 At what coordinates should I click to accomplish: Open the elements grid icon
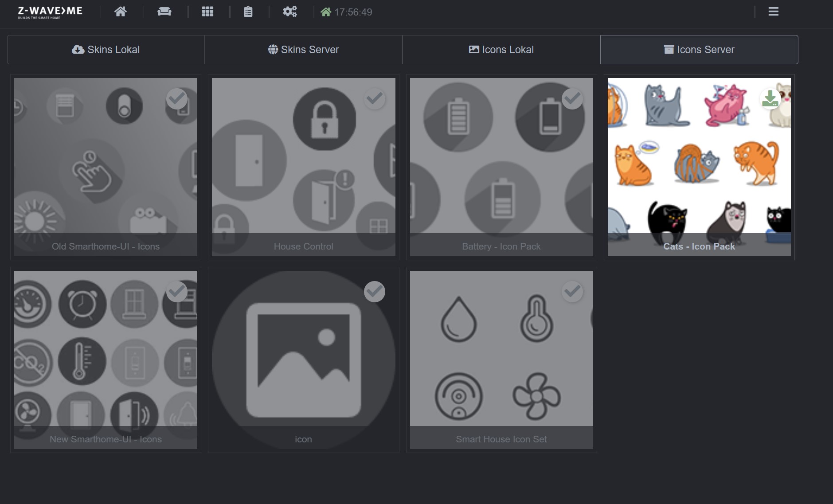(x=207, y=12)
